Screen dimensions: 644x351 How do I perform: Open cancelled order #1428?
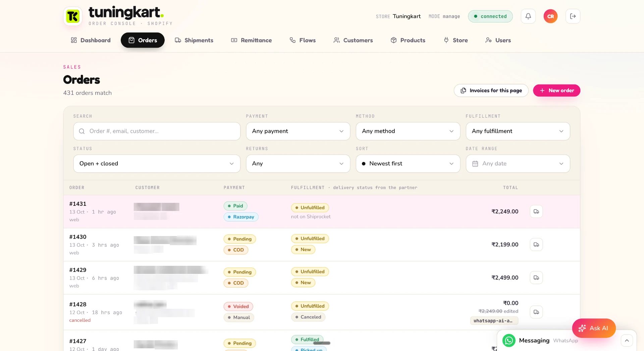(x=78, y=304)
